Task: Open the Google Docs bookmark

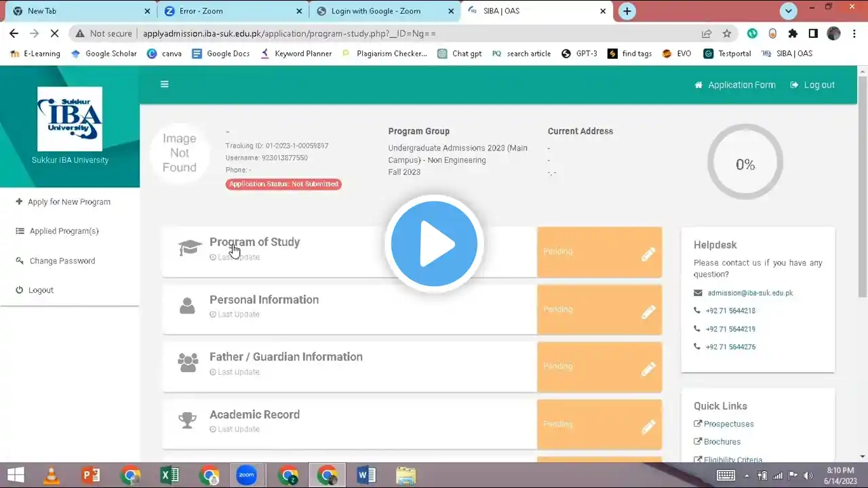Action: [x=221, y=54]
